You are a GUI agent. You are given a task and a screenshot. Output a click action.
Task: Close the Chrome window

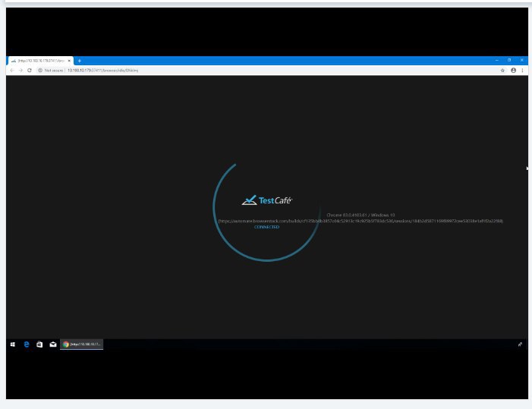(522, 60)
